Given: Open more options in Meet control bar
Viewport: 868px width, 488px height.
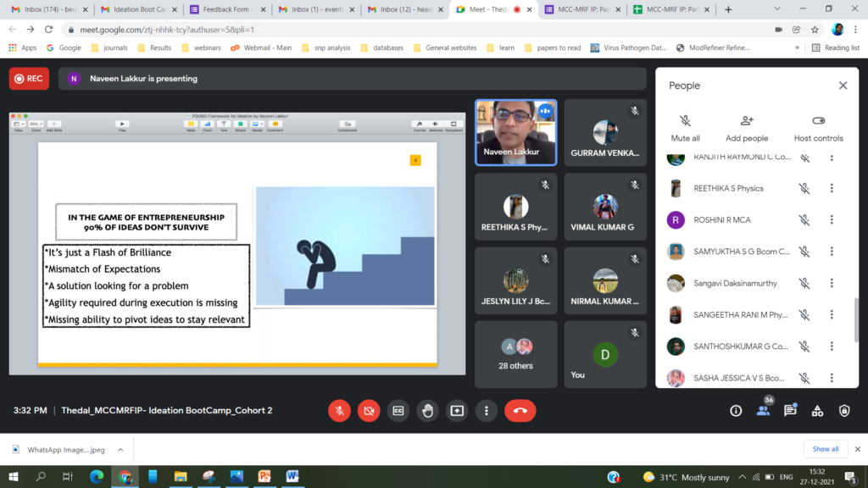Looking at the screenshot, I should (486, 411).
